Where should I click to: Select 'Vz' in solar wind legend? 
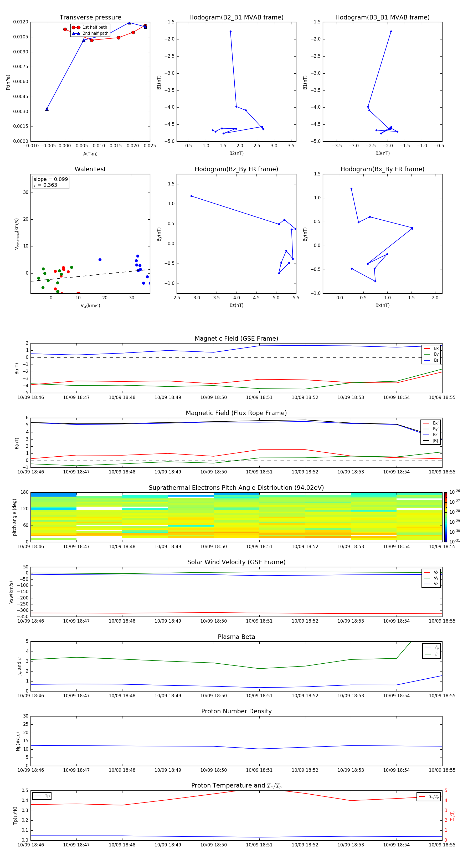click(x=431, y=584)
